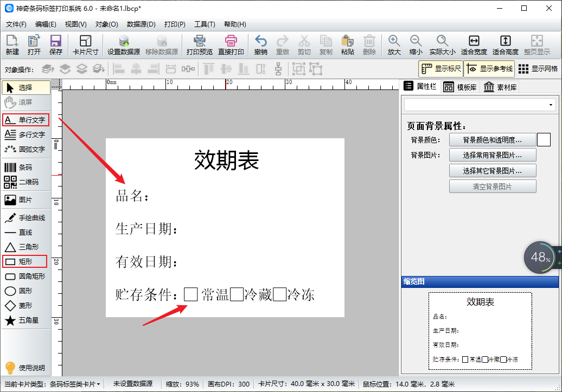Click the 背景颜色和透明度... button
The image size is (562, 392).
493,140
